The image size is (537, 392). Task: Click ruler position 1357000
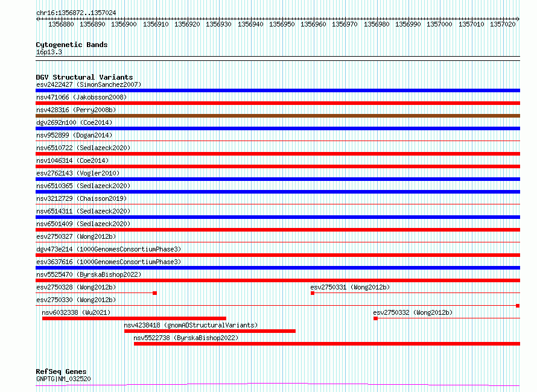(x=439, y=24)
